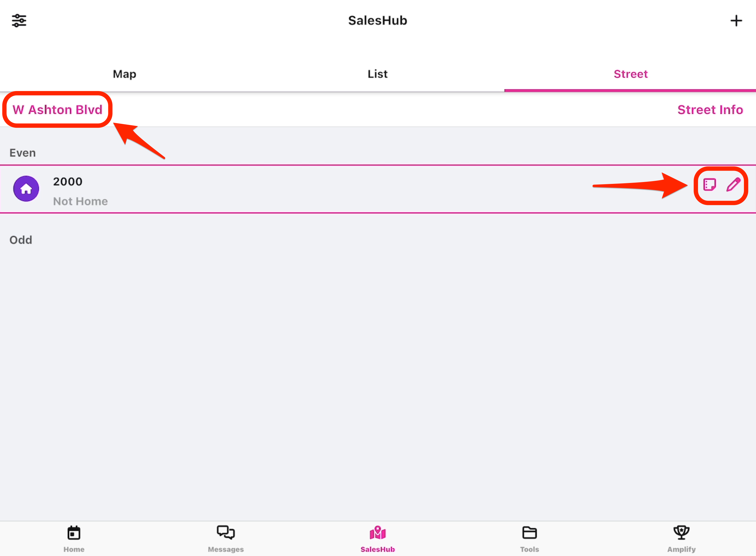Click the SalesHub page title
This screenshot has width=756, height=556.
click(x=378, y=21)
